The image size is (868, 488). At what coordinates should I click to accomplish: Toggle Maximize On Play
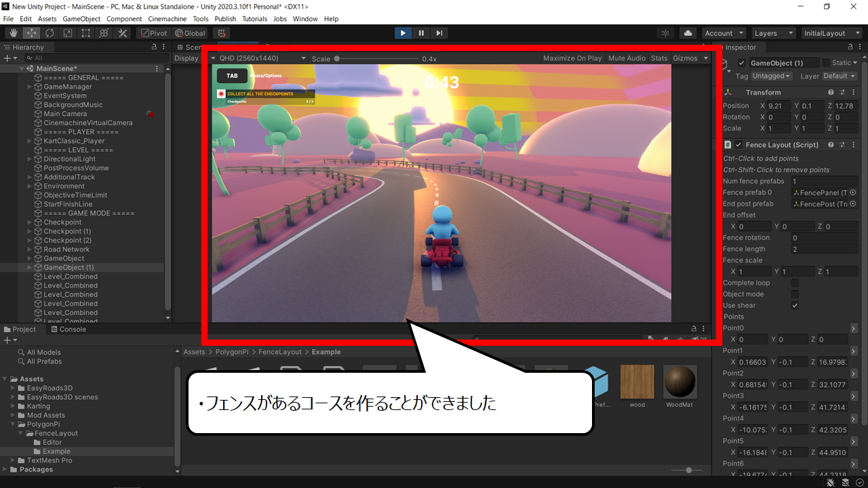pyautogui.click(x=572, y=58)
